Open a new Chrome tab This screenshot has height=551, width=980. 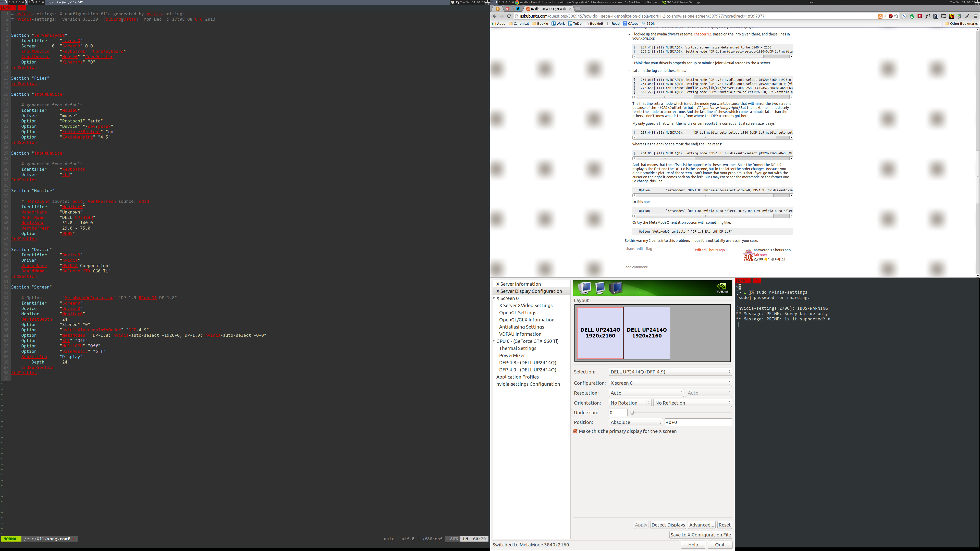pos(578,9)
